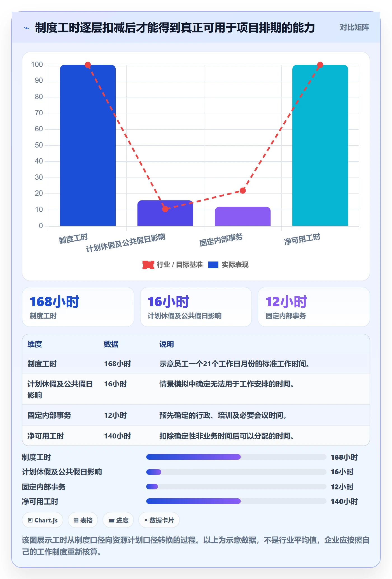This screenshot has width=392, height=579.
Task: Click the 固定内部事务 table row label
Action: pyautogui.click(x=49, y=415)
